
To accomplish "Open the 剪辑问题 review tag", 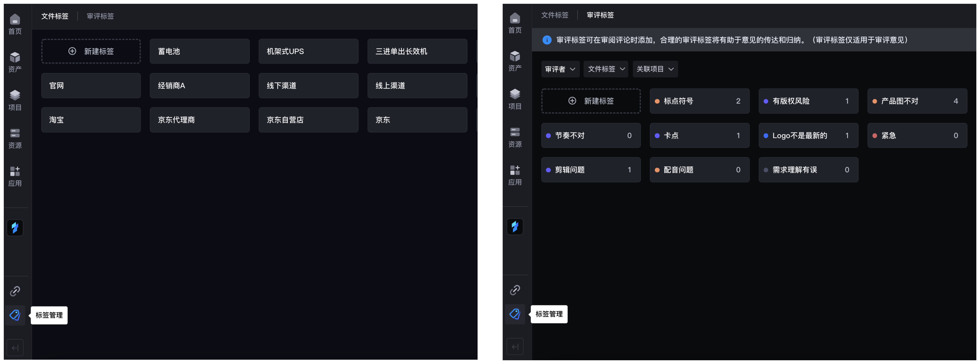I will pos(591,170).
